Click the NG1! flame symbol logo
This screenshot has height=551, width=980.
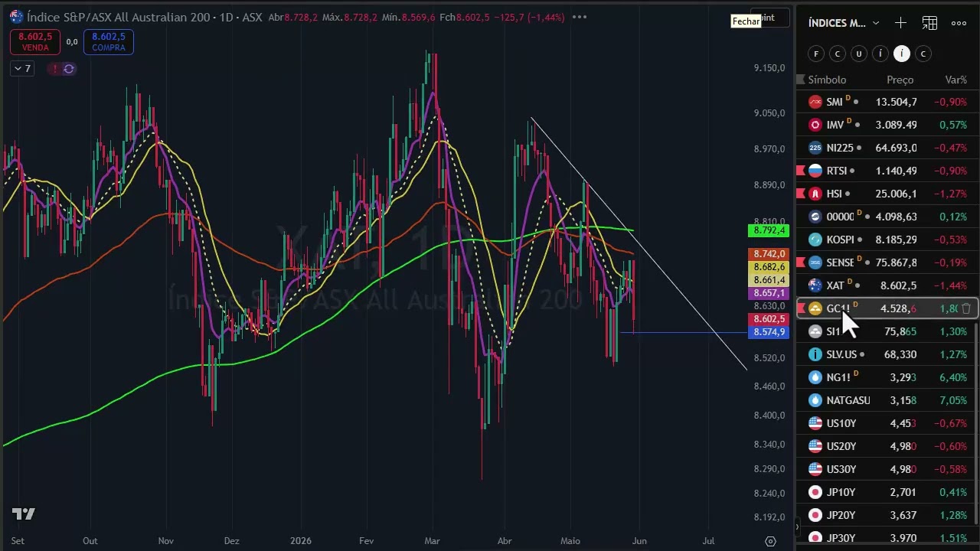(x=815, y=377)
